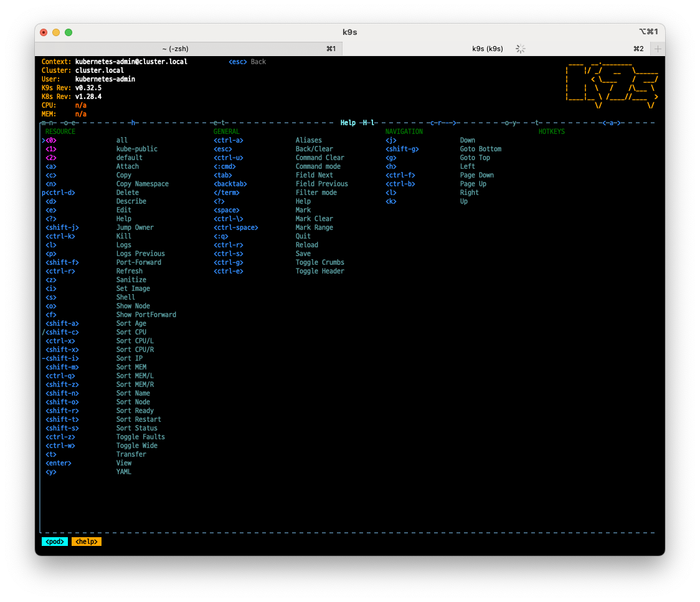Click the Describe entry
The image size is (700, 602).
coord(131,201)
